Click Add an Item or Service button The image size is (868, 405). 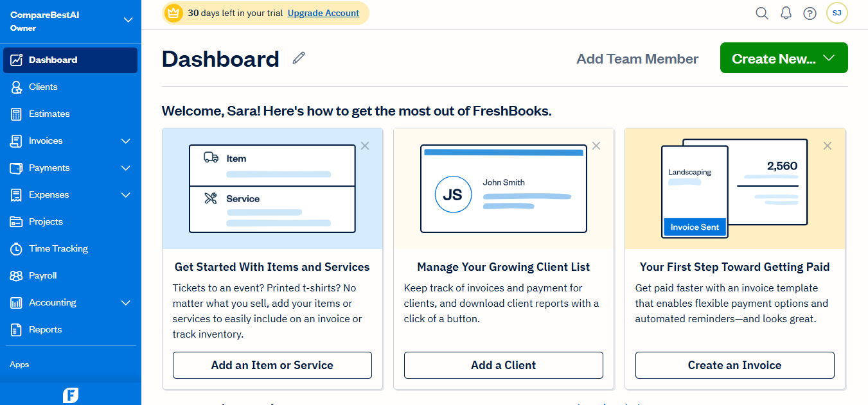[272, 365]
